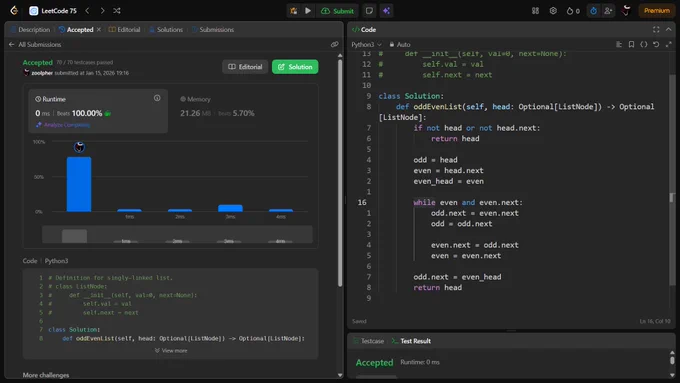The height and width of the screenshot is (383, 680).
Task: Go back to All Submissions
Action: click(x=35, y=45)
